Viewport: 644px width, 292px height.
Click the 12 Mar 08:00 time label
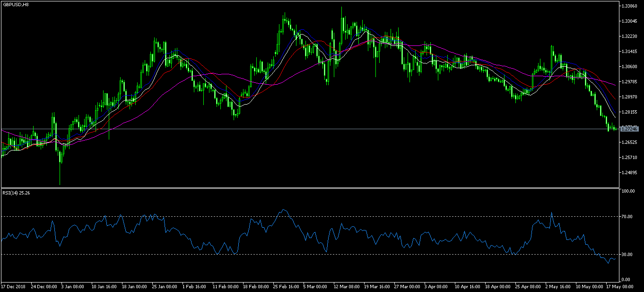347,287
